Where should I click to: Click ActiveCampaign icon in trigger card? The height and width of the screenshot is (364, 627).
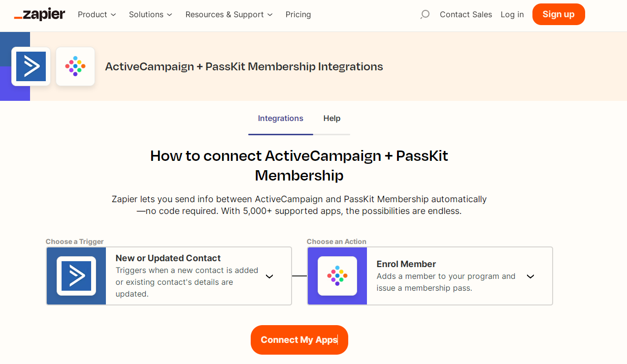coord(76,276)
